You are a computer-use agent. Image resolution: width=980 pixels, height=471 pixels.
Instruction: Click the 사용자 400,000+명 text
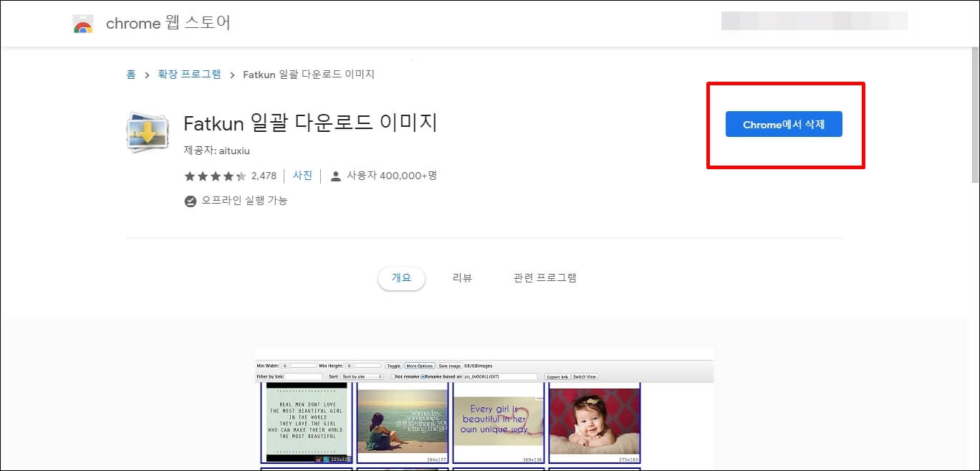point(392,176)
